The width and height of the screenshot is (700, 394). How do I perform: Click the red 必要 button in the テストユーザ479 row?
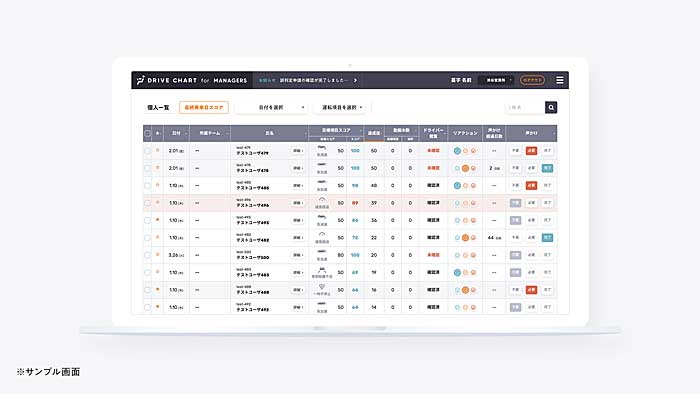click(x=531, y=151)
